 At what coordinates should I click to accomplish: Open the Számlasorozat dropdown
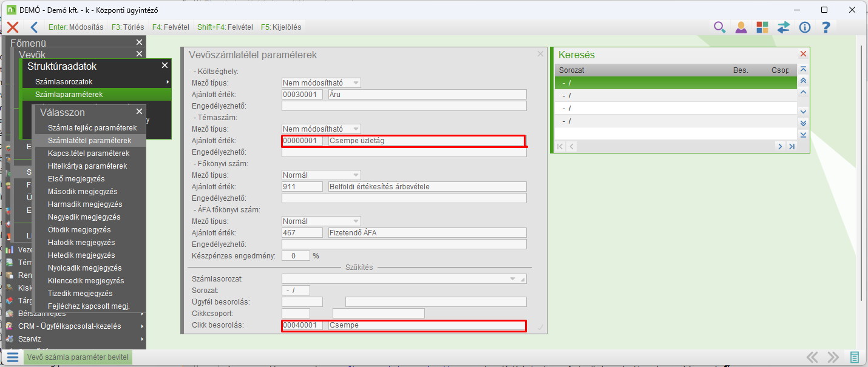pyautogui.click(x=513, y=278)
